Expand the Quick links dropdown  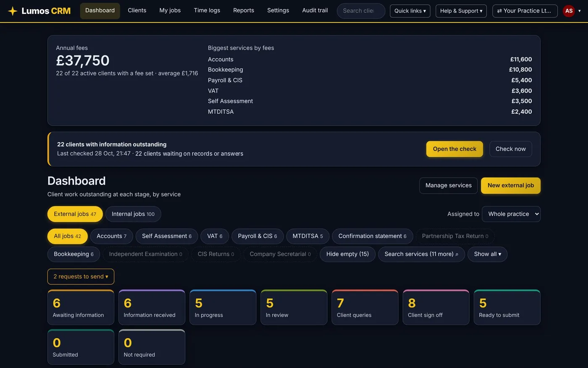tap(410, 11)
